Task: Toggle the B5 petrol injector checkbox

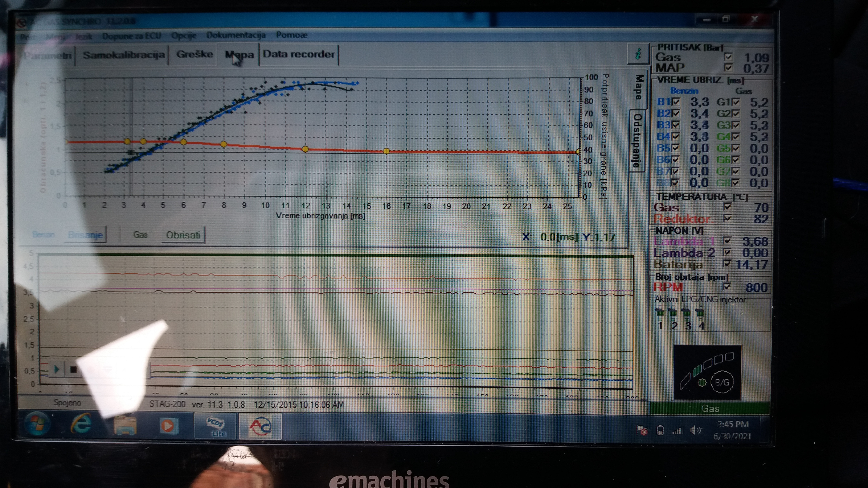Action: [675, 148]
